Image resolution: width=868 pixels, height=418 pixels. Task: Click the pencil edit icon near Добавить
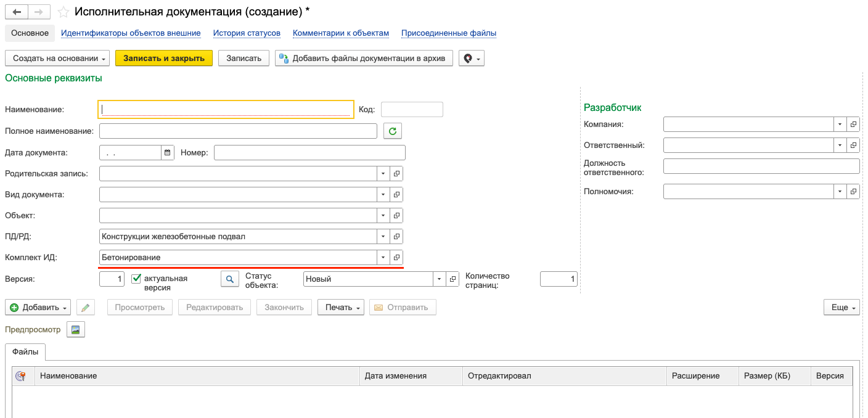point(86,307)
